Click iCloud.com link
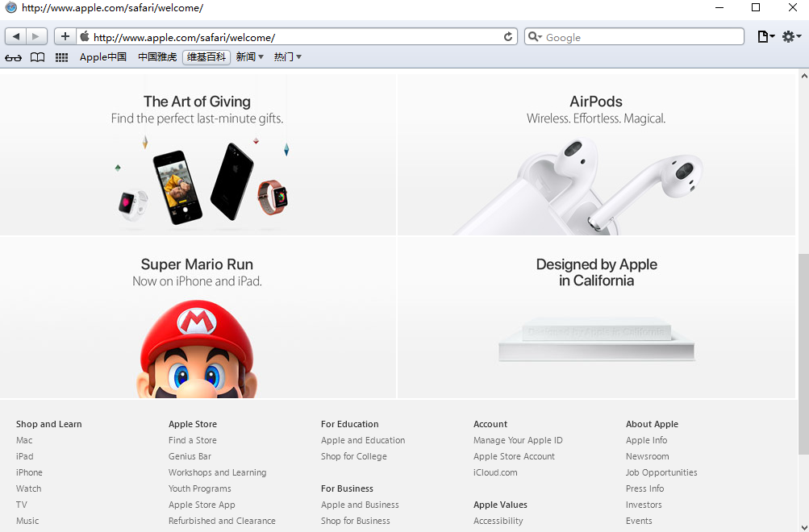Image resolution: width=809 pixels, height=532 pixels. 495,472
